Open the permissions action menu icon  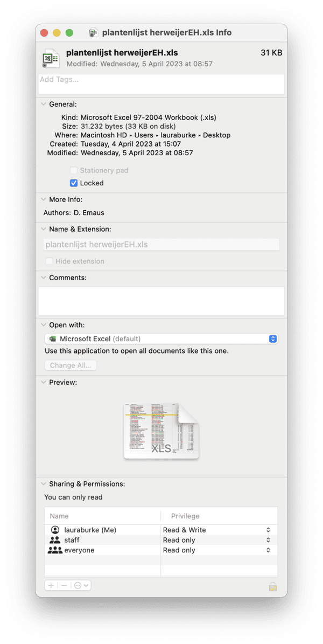(x=81, y=585)
